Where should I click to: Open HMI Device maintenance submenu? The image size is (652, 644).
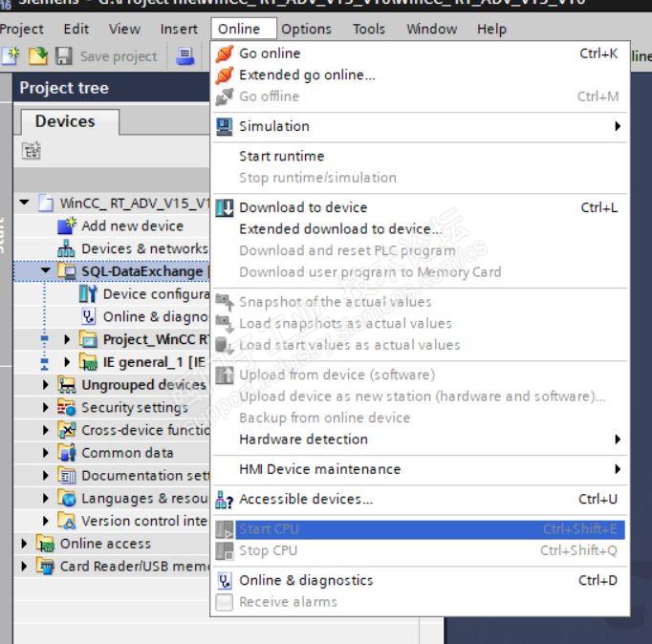click(420, 469)
